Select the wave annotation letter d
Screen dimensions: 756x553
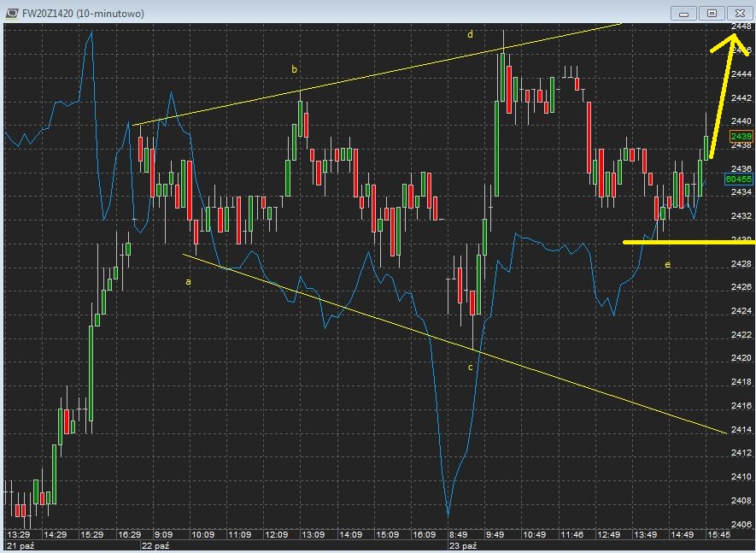coord(470,34)
